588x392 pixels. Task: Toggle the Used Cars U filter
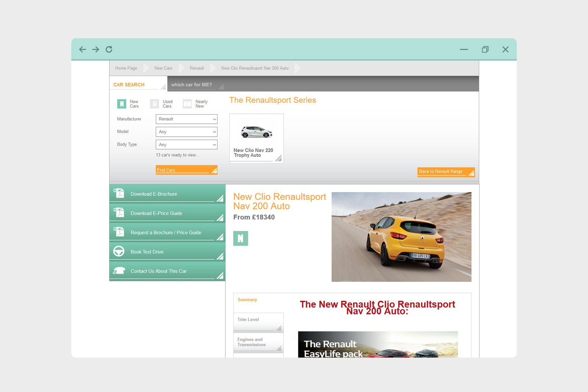pos(154,104)
